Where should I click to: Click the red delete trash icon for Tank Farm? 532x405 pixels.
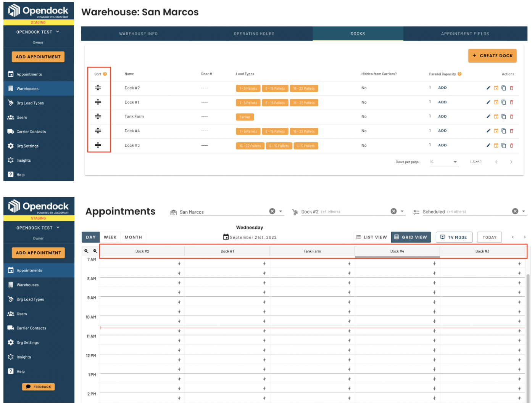[x=511, y=117]
